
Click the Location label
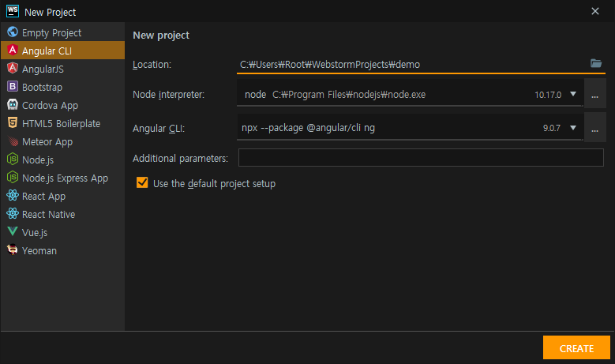tap(152, 64)
